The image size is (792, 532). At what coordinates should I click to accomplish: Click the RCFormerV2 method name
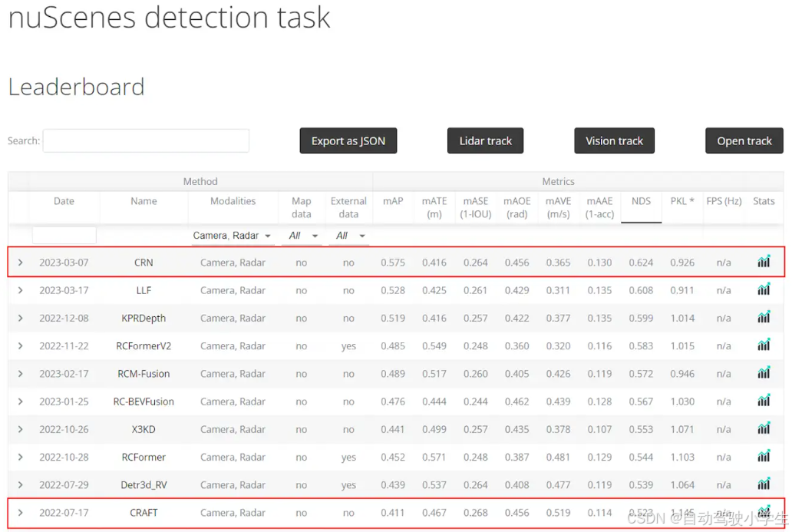(x=144, y=345)
